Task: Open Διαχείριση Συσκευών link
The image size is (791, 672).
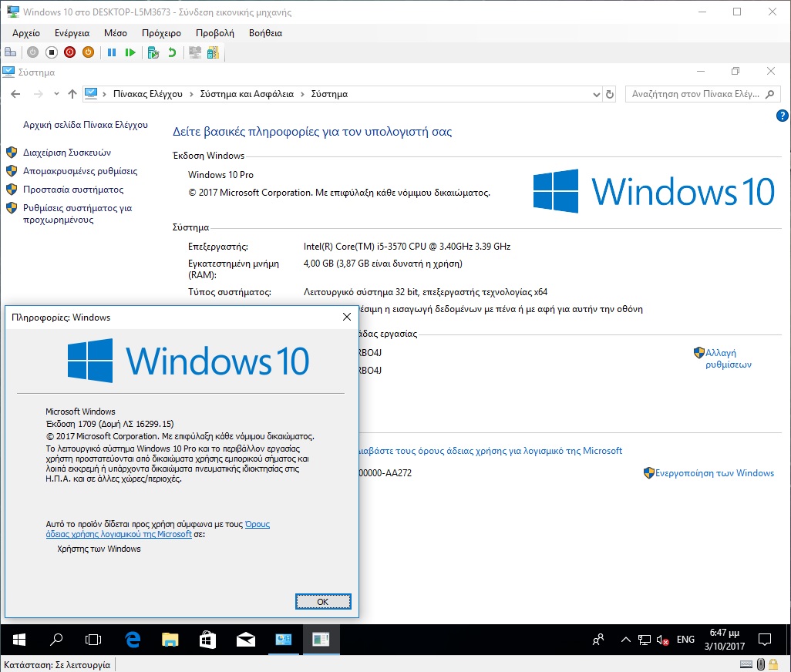Action: (x=67, y=153)
